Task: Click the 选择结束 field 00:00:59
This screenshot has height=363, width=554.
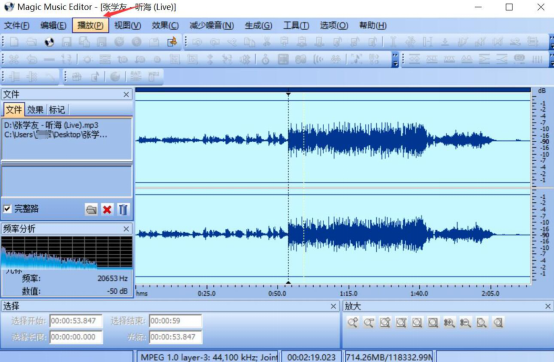Action: click(175, 321)
